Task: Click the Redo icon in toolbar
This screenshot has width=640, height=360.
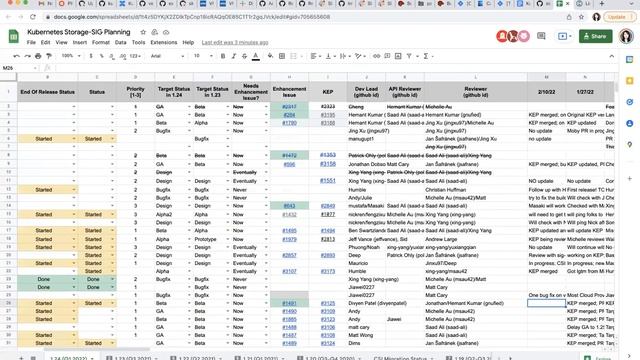Action: pos(27,56)
